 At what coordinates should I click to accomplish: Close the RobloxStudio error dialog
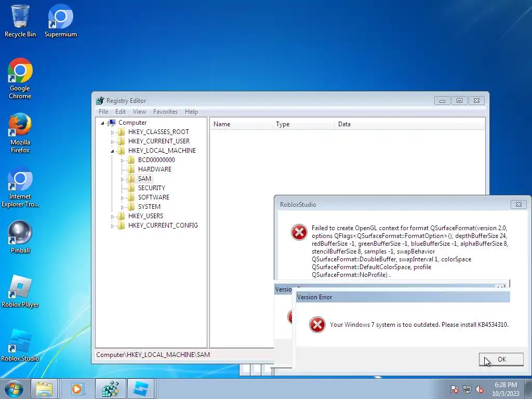point(518,204)
